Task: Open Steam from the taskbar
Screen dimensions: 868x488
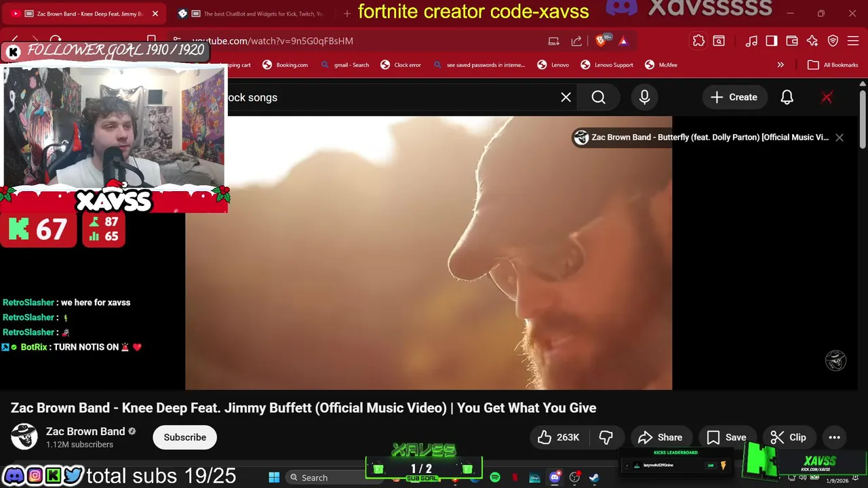Action: [594, 477]
